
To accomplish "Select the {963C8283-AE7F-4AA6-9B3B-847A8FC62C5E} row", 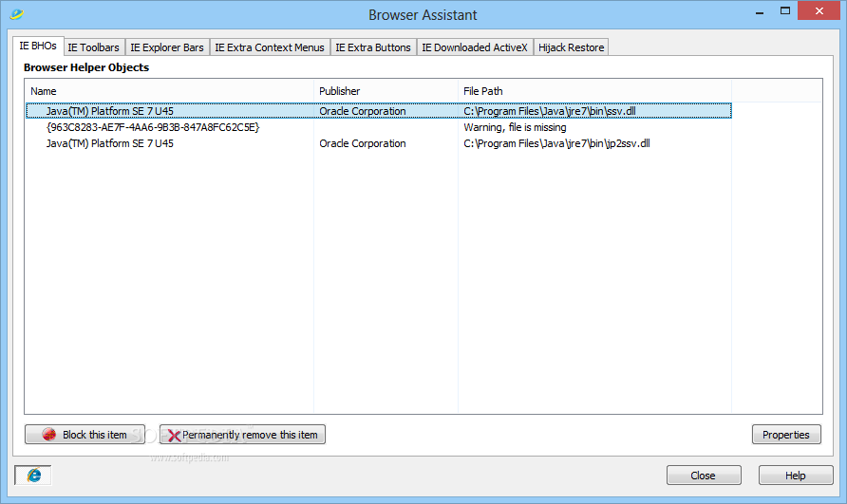I will [379, 127].
